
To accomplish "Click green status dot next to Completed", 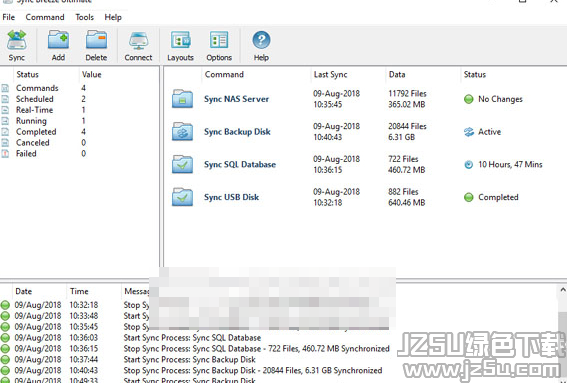I will click(x=469, y=197).
